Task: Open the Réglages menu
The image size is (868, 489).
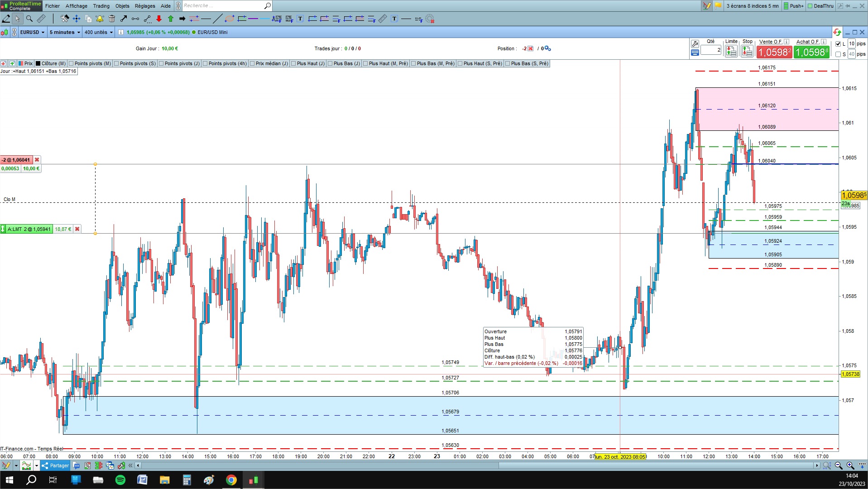Action: point(145,6)
